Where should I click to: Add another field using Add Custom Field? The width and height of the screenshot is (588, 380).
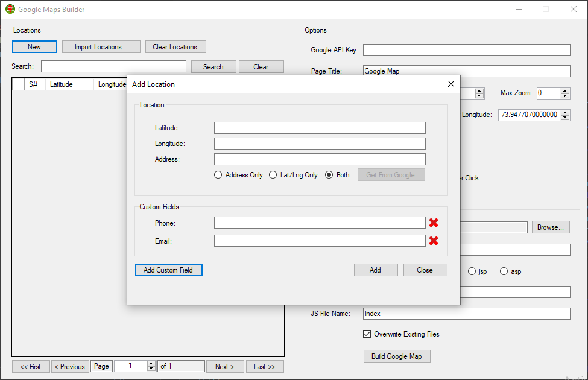pyautogui.click(x=168, y=270)
